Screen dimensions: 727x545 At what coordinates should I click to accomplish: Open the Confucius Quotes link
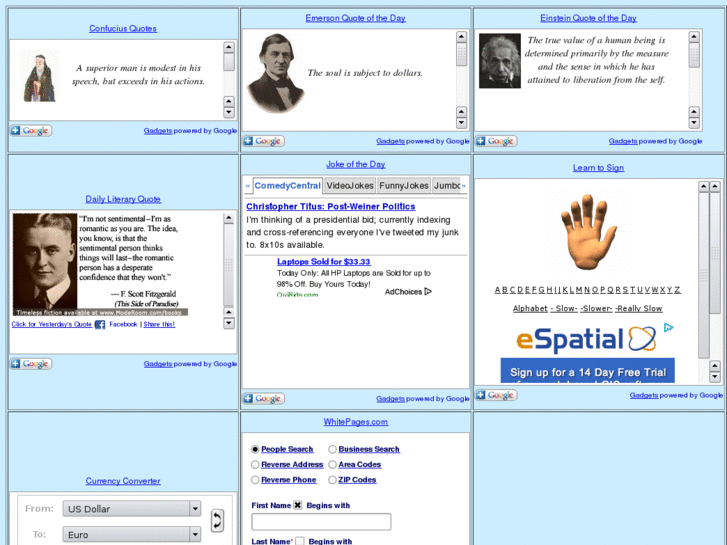coord(123,28)
